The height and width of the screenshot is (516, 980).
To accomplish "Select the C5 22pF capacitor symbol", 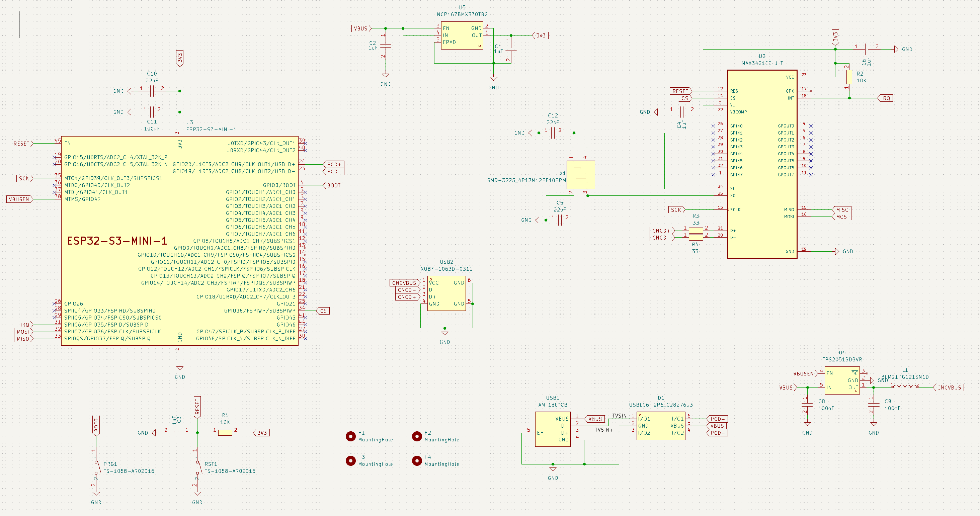I will pyautogui.click(x=560, y=220).
